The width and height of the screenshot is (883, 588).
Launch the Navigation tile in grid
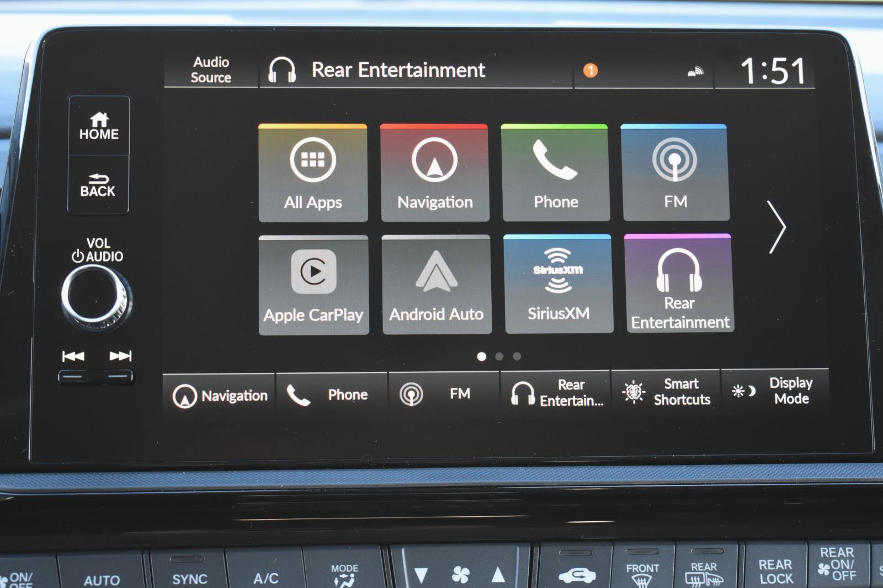click(434, 173)
